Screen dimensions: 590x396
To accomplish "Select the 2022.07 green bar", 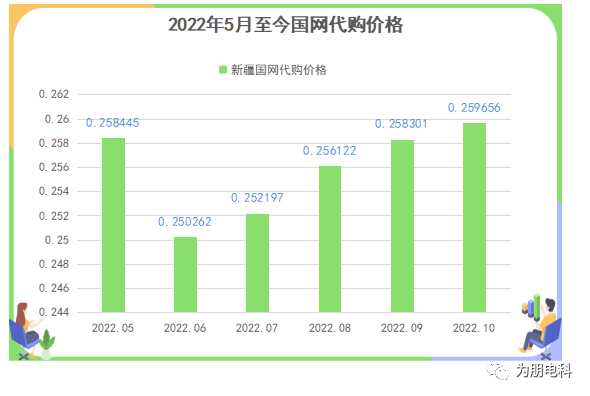I will tap(257, 263).
